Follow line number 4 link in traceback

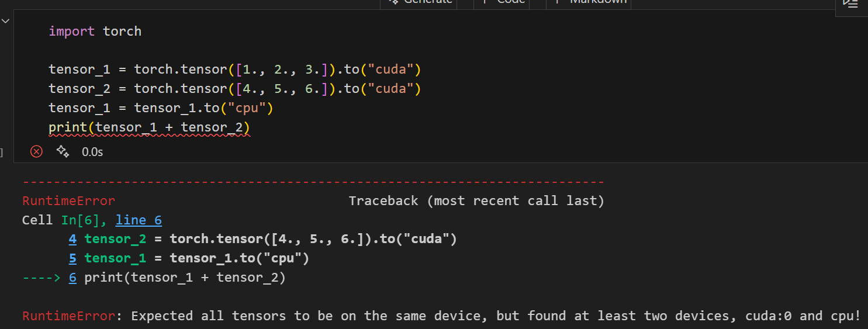[x=72, y=239]
